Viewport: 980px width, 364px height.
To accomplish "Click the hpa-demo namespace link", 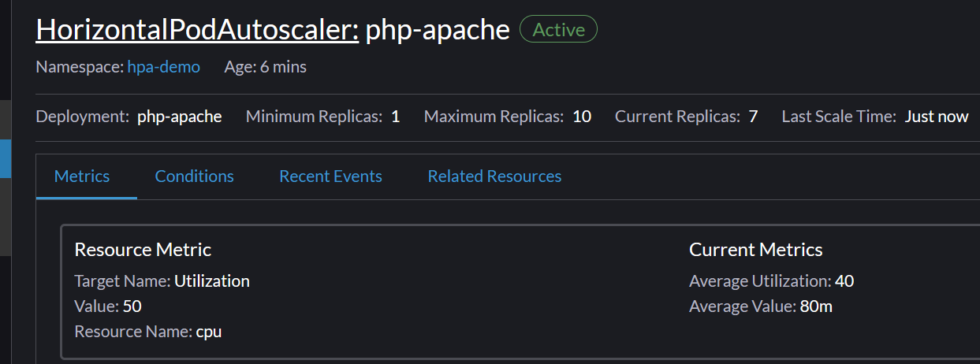I will 163,67.
